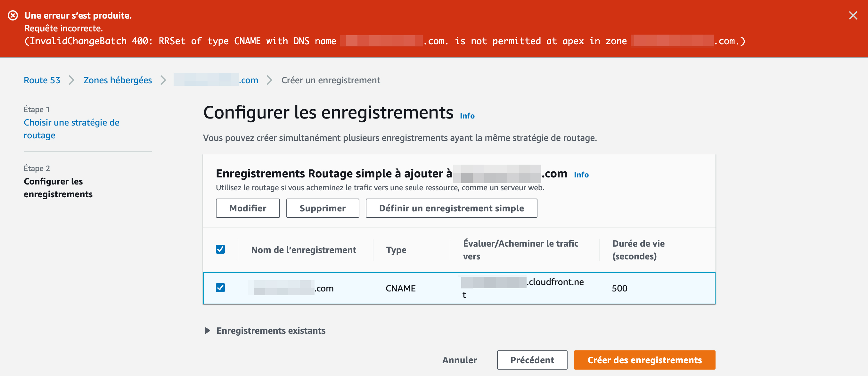Uncheck the select-all checkbox in the table header
The height and width of the screenshot is (376, 868).
coord(221,249)
